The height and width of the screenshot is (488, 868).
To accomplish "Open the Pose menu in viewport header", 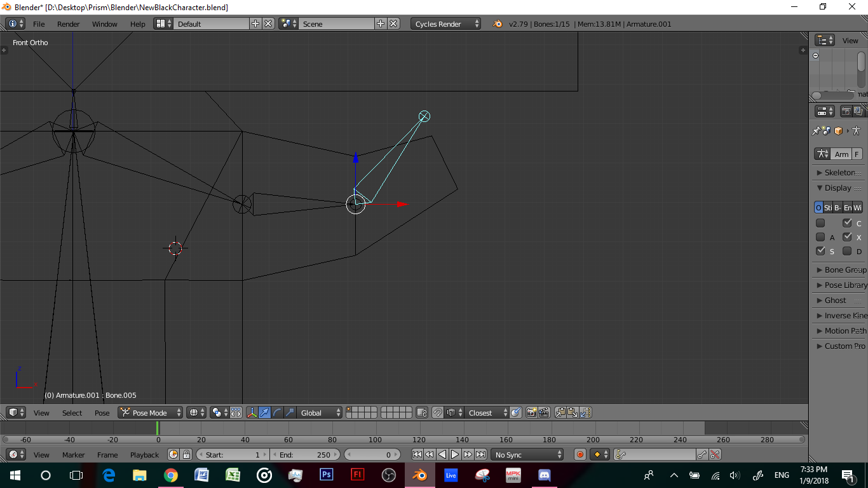I will 102,413.
